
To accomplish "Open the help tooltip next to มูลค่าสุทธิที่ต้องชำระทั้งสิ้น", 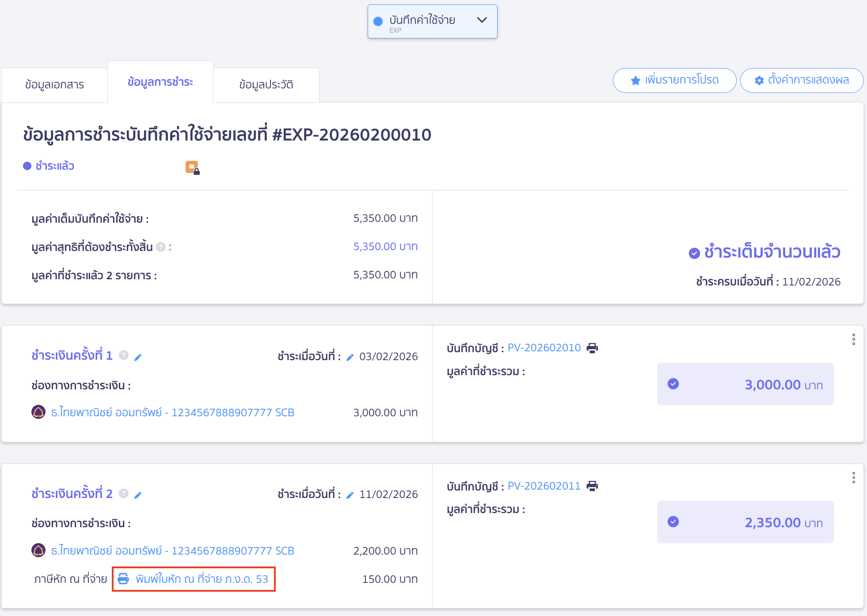I will 161,247.
